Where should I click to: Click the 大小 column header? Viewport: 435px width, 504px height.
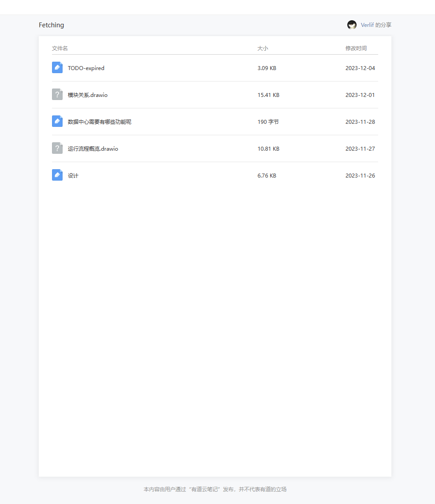(x=263, y=48)
